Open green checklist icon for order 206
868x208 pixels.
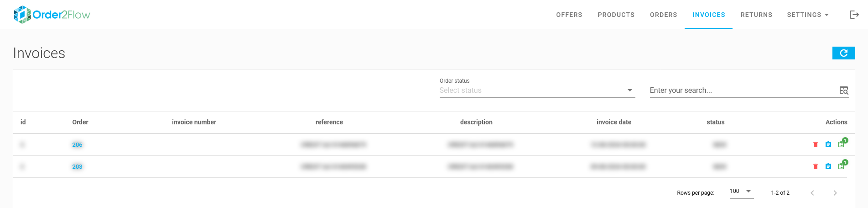coord(841,145)
